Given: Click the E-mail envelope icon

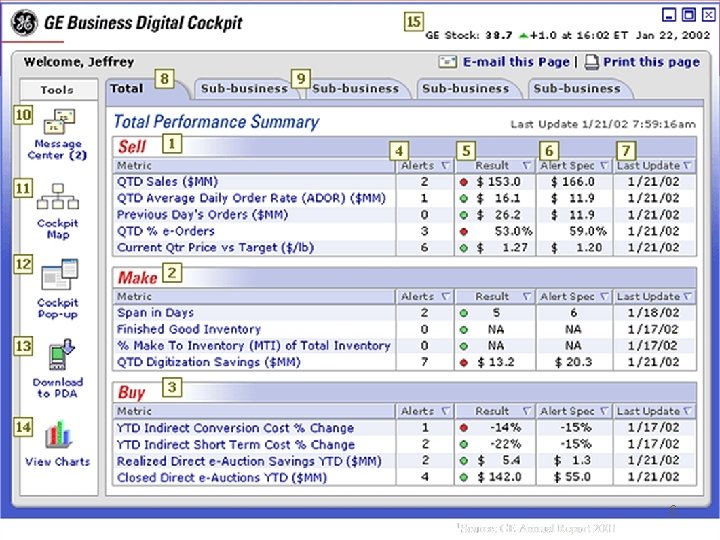Looking at the screenshot, I should point(447,62).
